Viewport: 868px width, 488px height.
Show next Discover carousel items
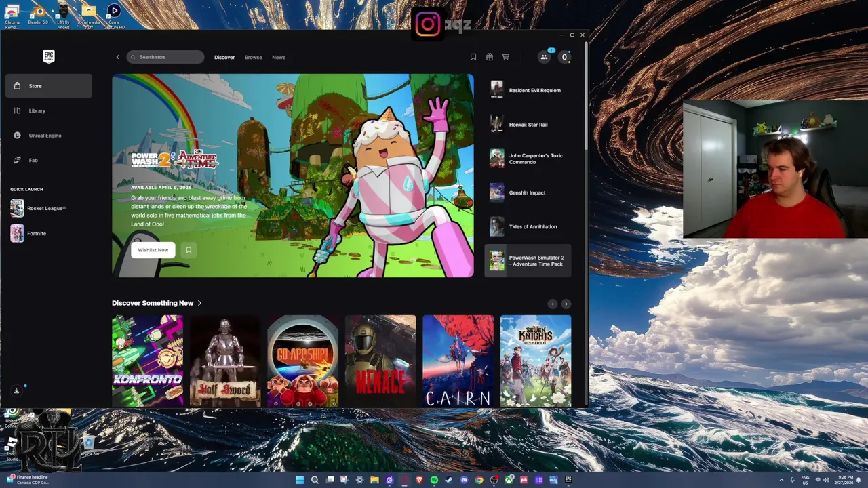(566, 304)
